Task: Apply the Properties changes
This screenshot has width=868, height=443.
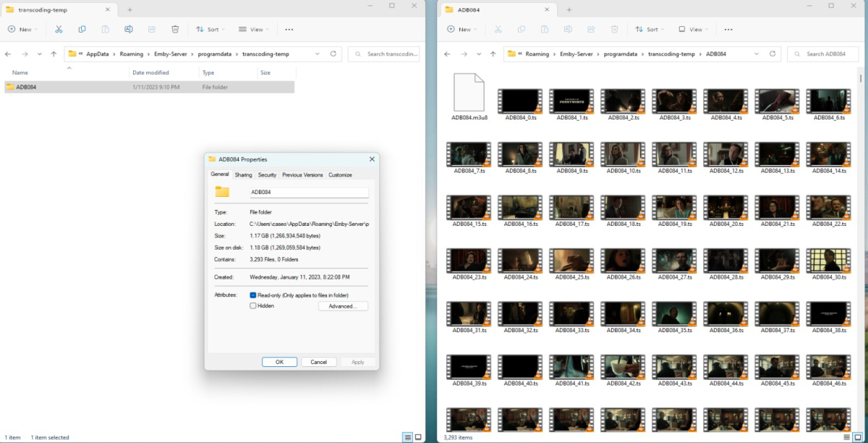Action: (x=357, y=361)
